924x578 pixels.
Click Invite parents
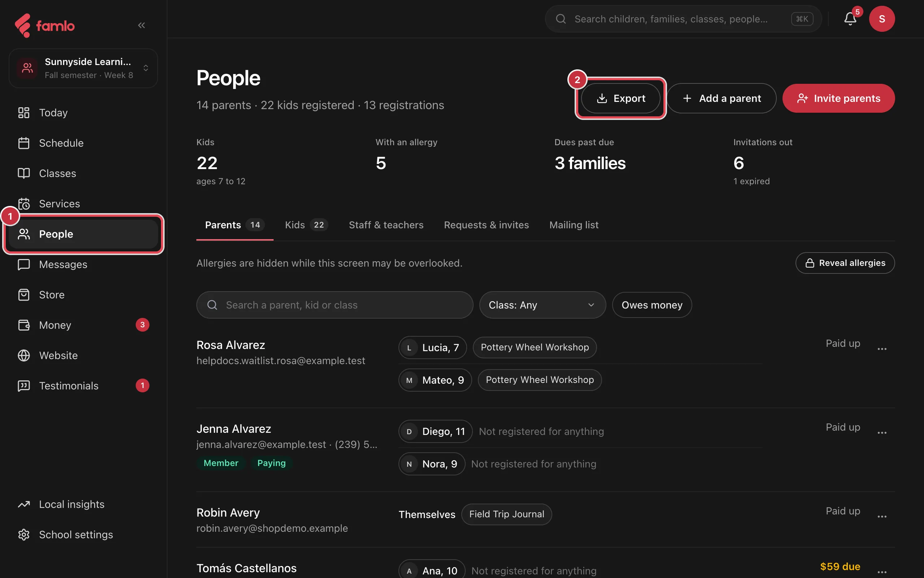click(x=838, y=98)
